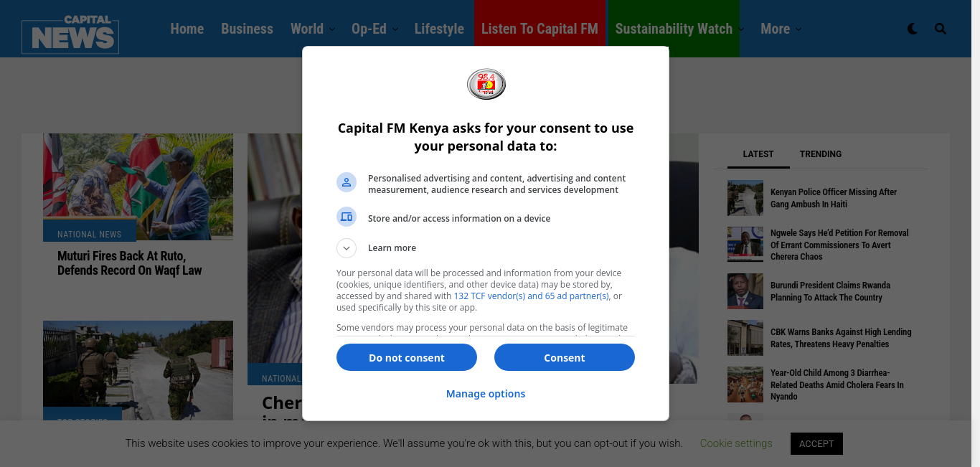Click the personalised advertising person icon

pos(347,182)
